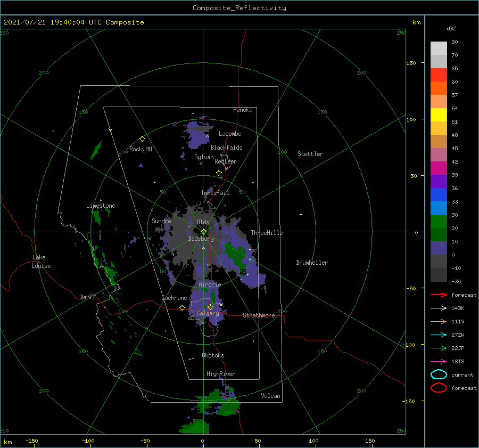Click the red forecast arrow icon
479x448 pixels.
tap(439, 295)
